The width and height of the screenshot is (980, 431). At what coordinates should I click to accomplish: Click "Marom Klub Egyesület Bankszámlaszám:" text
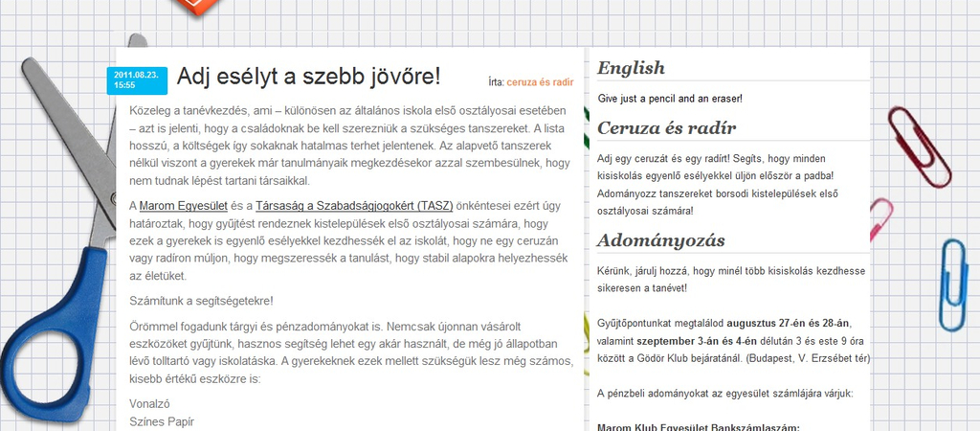pos(699,427)
